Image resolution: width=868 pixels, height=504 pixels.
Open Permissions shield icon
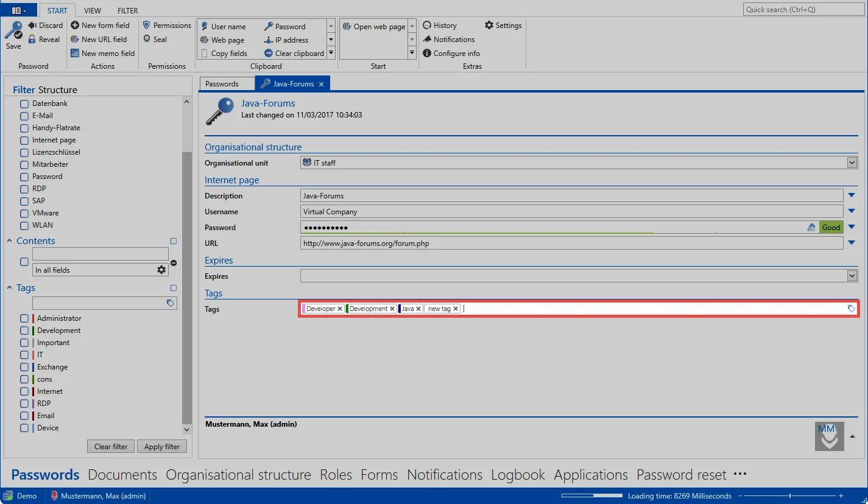pyautogui.click(x=147, y=26)
